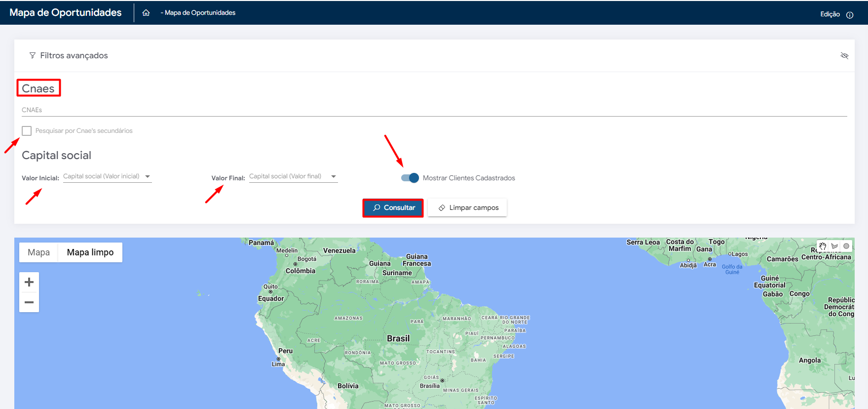Switch to the Mapa view tab
This screenshot has height=409, width=868.
38,252
